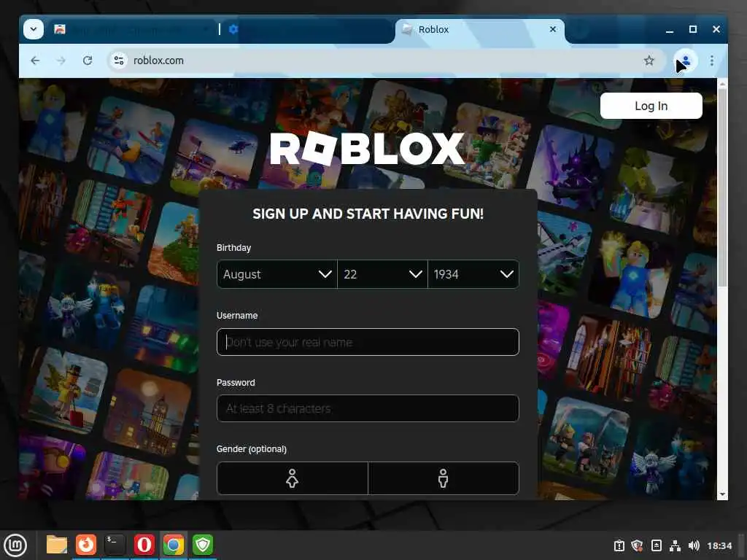This screenshot has height=560, width=747.
Task: Open Chrome's three-dot menu
Action: point(712,61)
